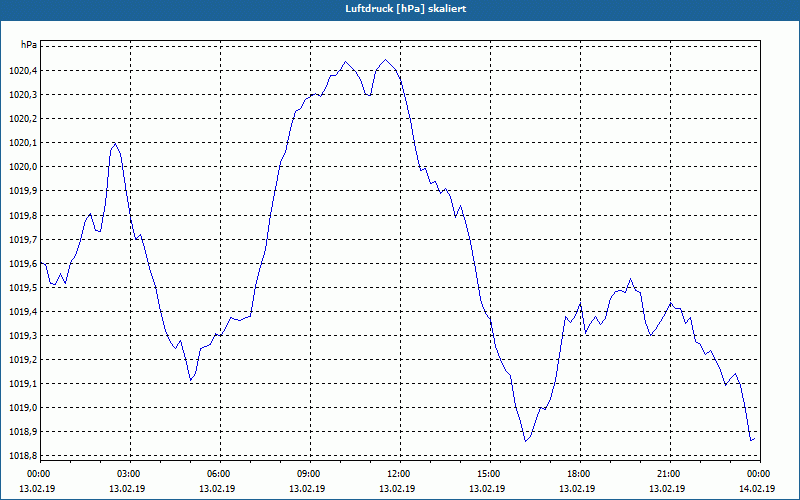
Task: Select the 13.02.19 date under 06:00
Action: coord(217,488)
